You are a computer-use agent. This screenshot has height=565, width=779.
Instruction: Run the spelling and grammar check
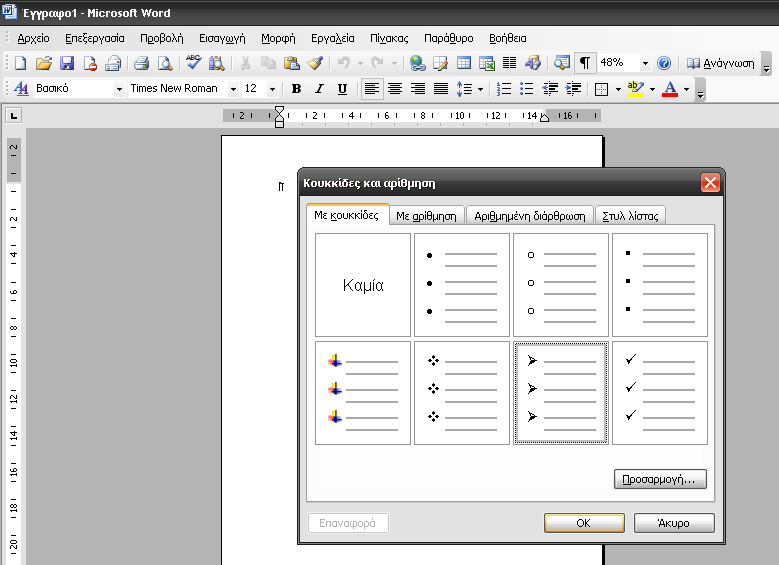coord(194,63)
